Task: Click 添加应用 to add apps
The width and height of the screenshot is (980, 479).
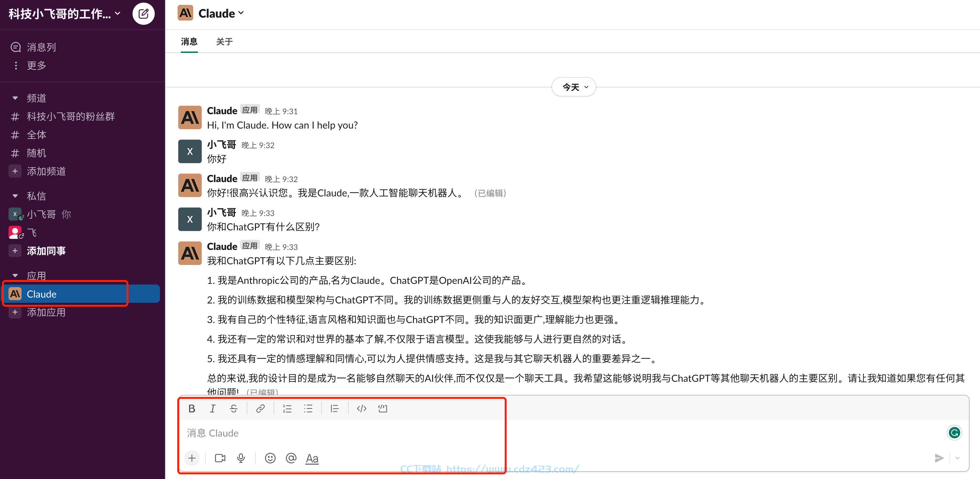Action: [x=46, y=312]
